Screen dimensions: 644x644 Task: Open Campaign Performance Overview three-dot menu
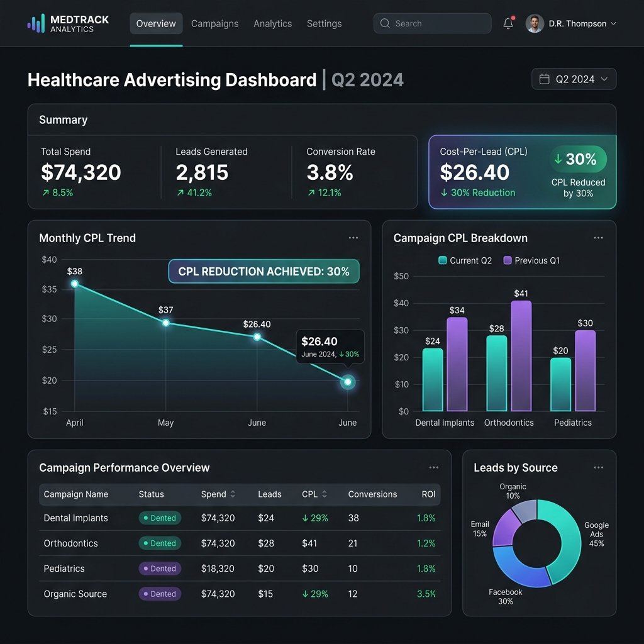(434, 467)
